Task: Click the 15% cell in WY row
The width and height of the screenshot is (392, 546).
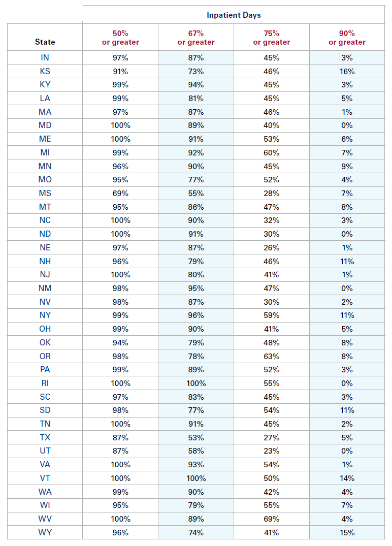Action: pyautogui.click(x=347, y=532)
